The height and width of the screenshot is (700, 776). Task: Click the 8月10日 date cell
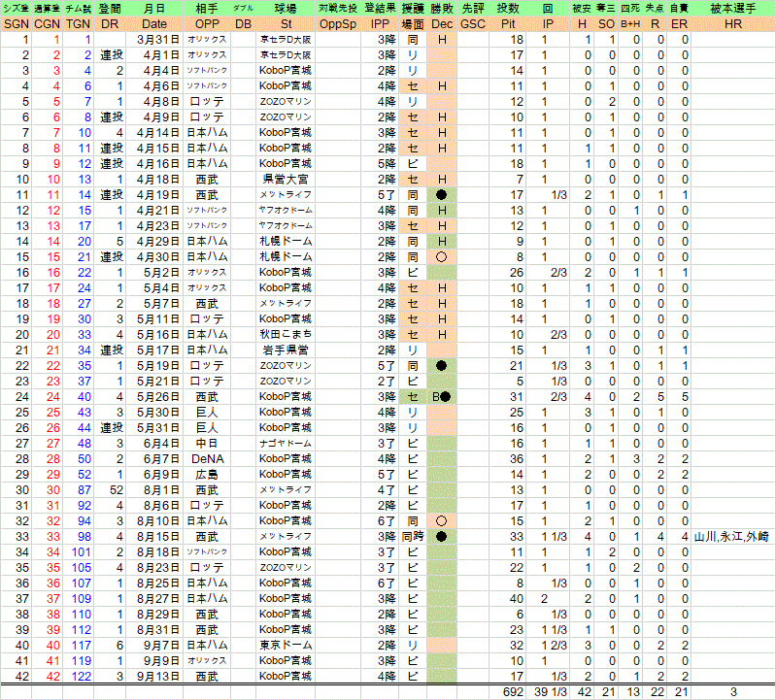pos(154,521)
